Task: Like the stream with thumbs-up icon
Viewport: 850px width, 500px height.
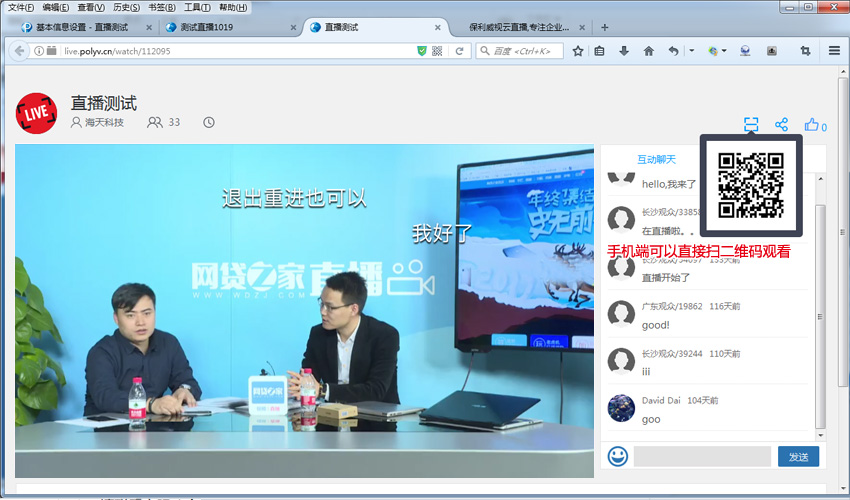Action: coord(812,125)
